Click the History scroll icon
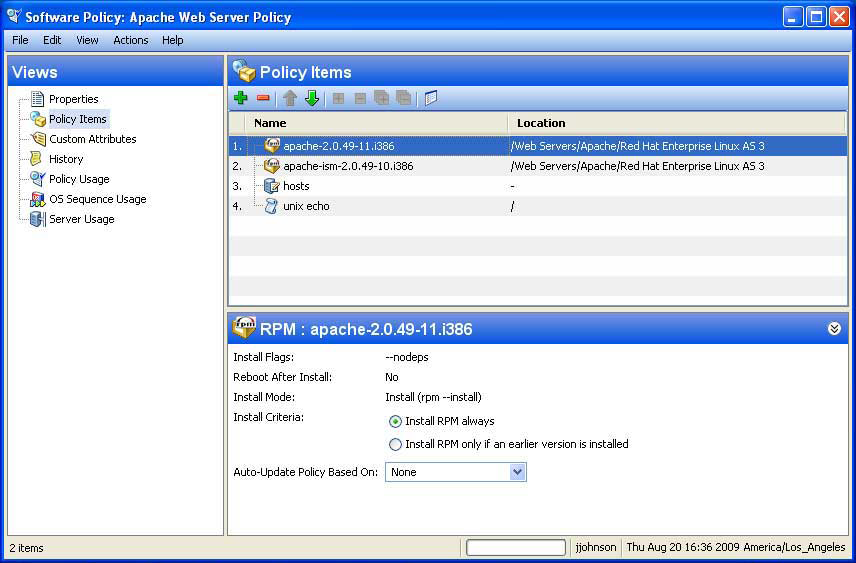 pos(36,159)
